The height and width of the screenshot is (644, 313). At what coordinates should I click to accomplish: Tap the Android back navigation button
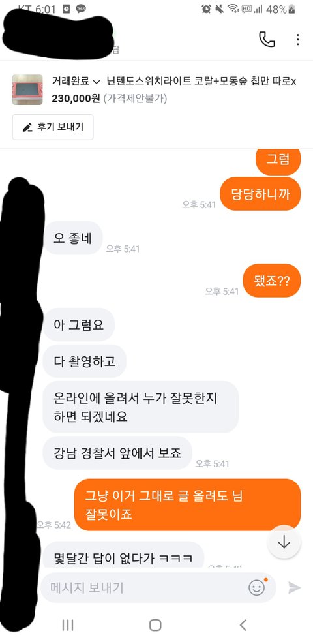pos(243,625)
